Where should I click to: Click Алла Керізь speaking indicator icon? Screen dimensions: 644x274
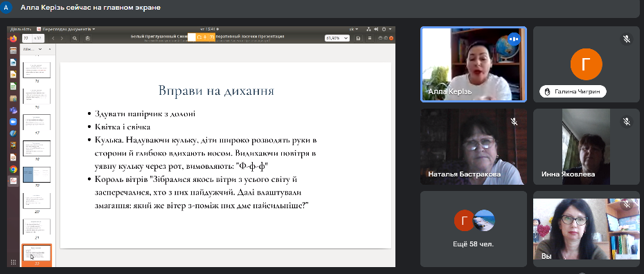tap(514, 39)
